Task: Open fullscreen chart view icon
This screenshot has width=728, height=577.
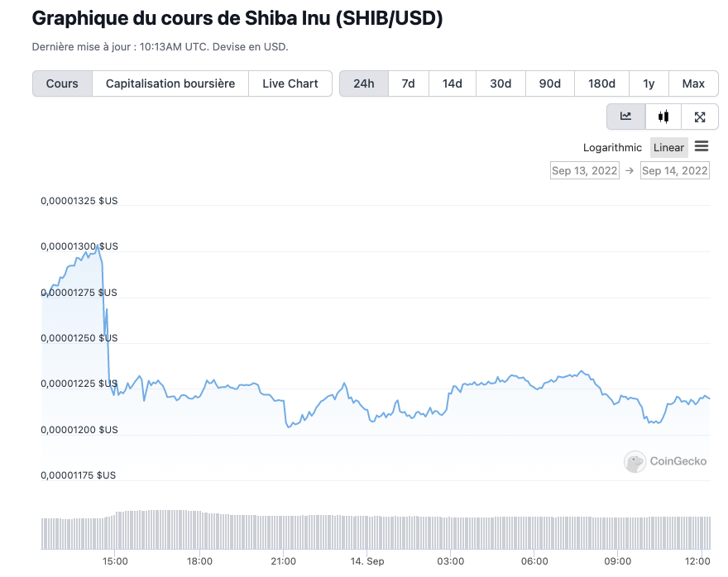Action: [700, 117]
